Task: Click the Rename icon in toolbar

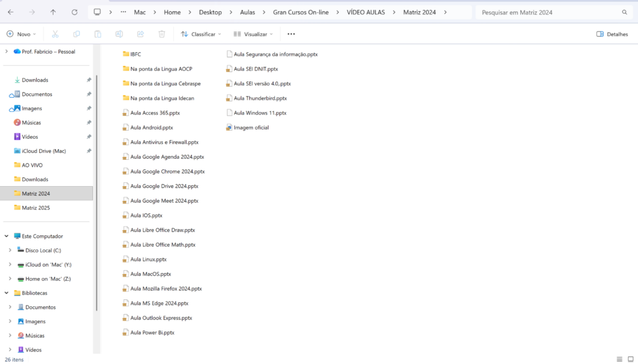Action: (119, 34)
